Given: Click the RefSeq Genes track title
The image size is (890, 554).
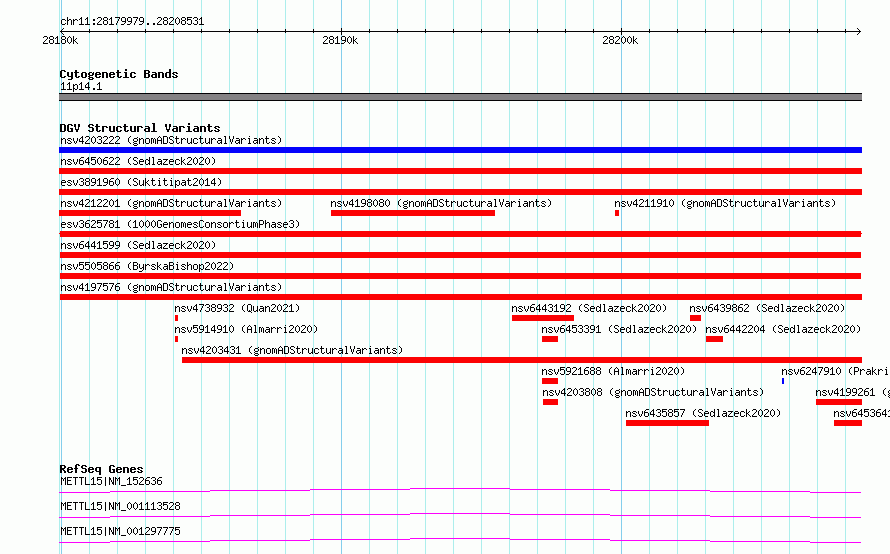Looking at the screenshot, I should 101,469.
